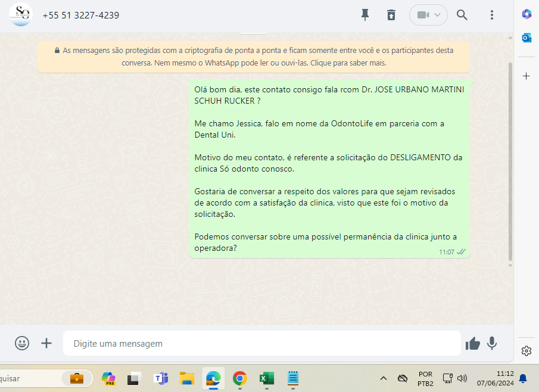Open the notifications bell
Screen dimensions: 539x392
click(523, 378)
